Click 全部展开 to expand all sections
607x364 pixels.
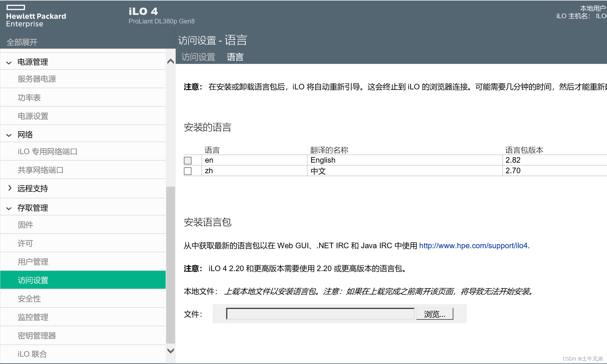tap(22, 42)
